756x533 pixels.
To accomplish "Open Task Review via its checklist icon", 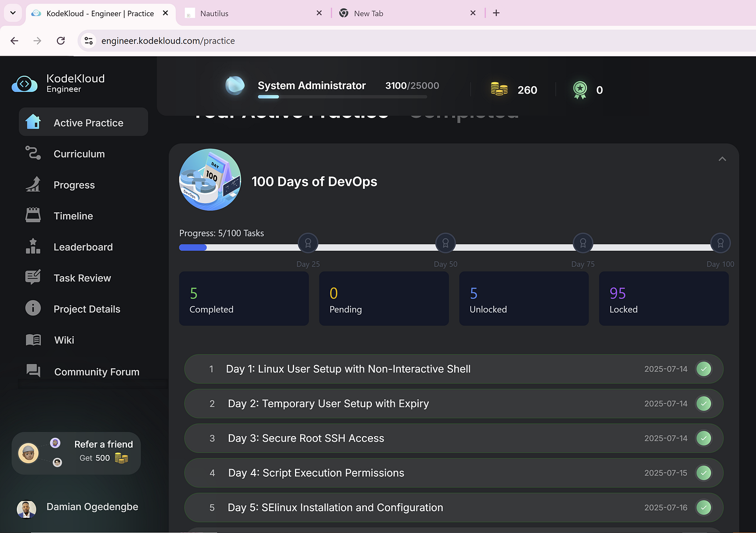I will 32,277.
